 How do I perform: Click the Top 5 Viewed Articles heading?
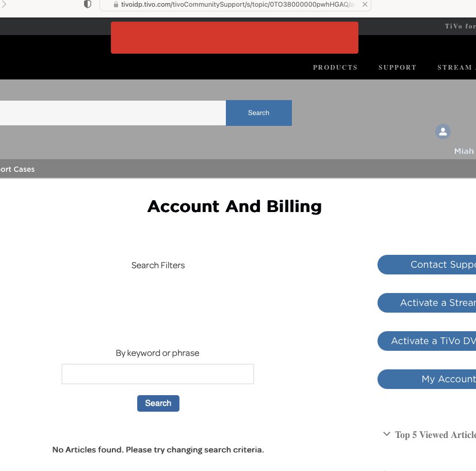click(435, 435)
